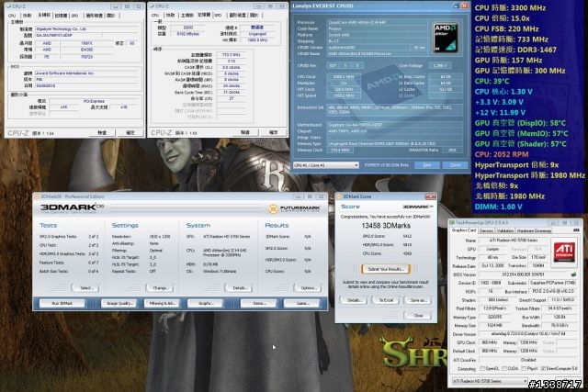Image resolution: width=588 pixels, height=392 pixels.
Task: Click the ATI Radeon logo in GPU-Z
Action: [x=564, y=252]
